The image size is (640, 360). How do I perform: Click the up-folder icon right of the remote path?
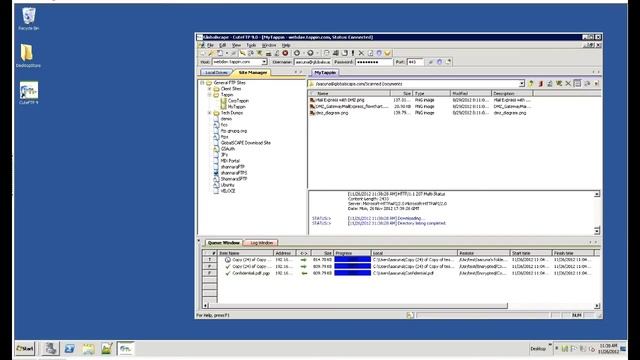(x=531, y=84)
